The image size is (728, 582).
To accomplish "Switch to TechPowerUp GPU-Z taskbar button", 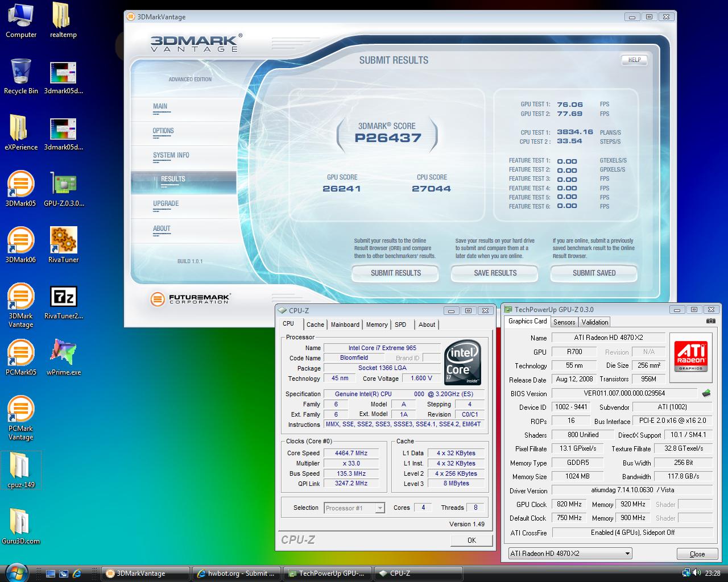I will (x=328, y=573).
